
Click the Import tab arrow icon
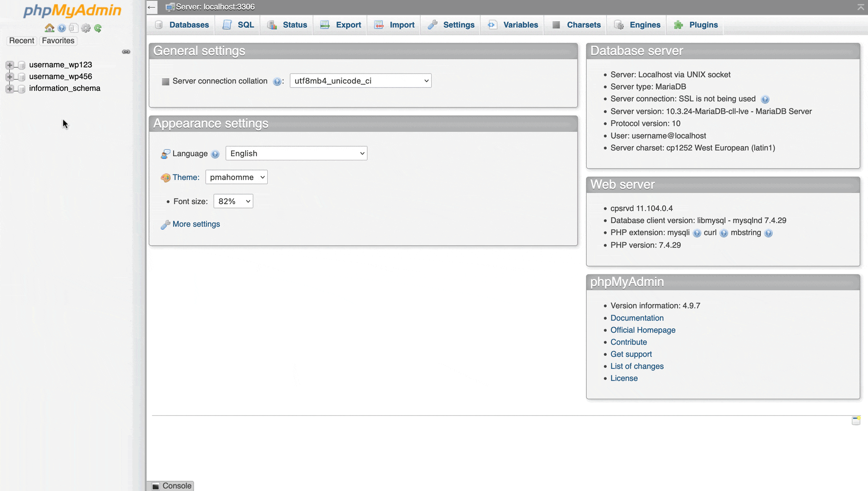click(x=378, y=24)
